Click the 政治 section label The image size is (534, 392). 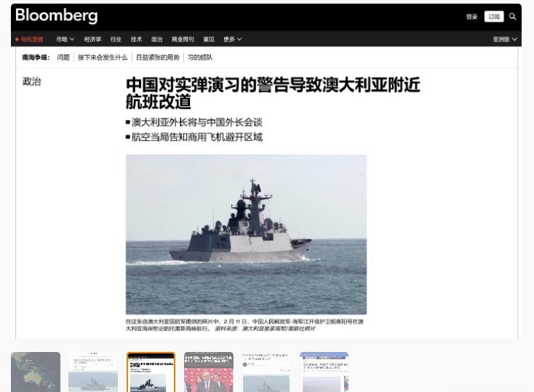pyautogui.click(x=32, y=81)
